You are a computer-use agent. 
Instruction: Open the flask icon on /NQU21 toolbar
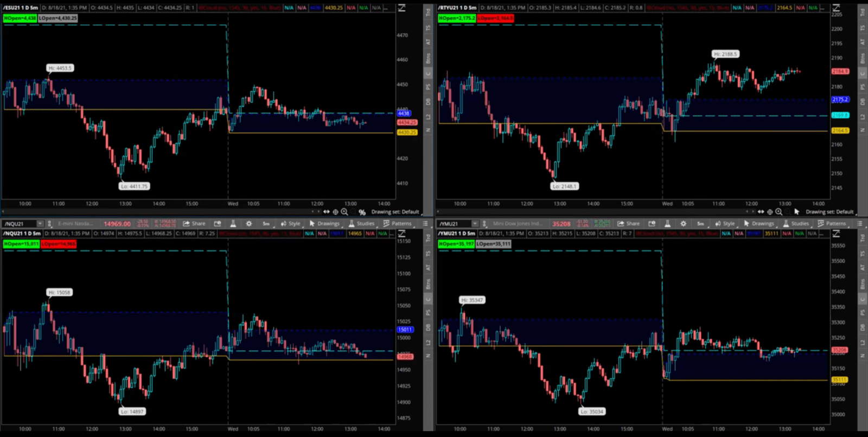[x=233, y=224]
